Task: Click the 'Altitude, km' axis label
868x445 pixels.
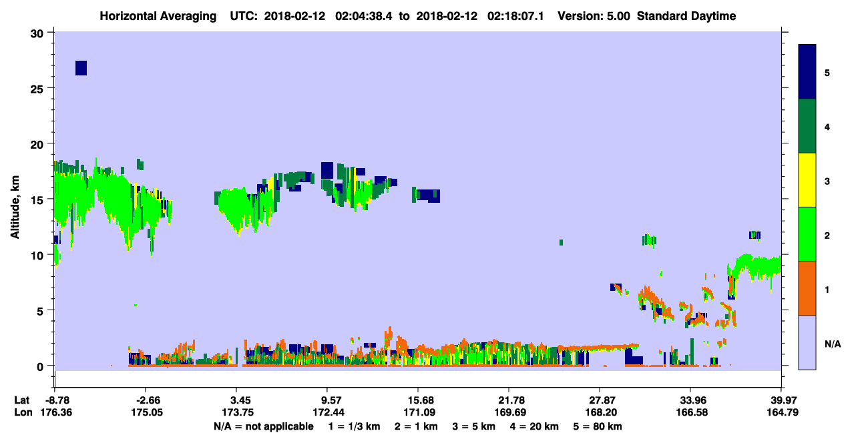Action: pos(15,206)
